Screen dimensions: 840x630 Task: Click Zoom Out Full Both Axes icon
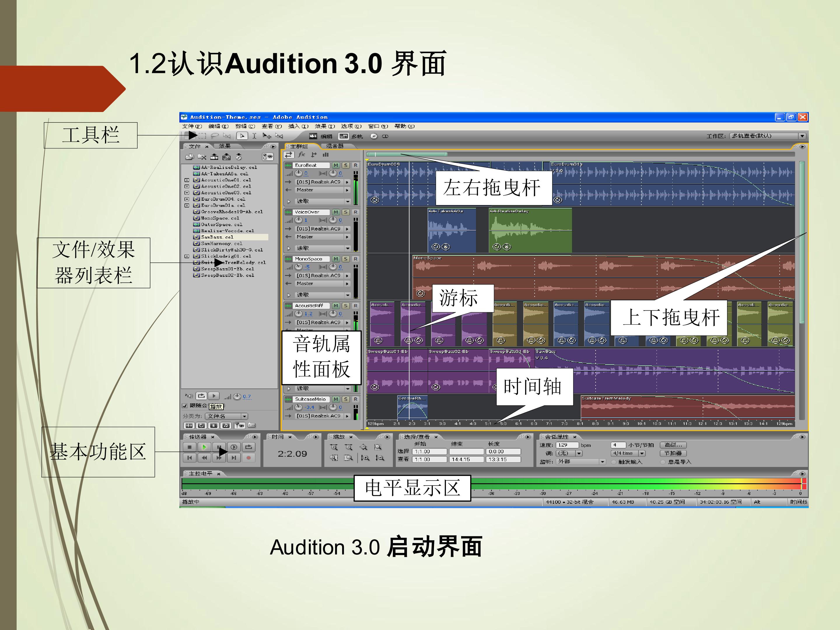(363, 447)
